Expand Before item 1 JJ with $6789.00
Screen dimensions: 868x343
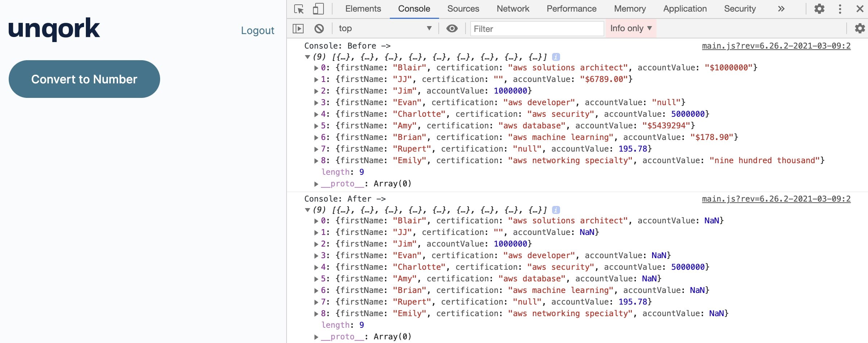[x=316, y=79]
